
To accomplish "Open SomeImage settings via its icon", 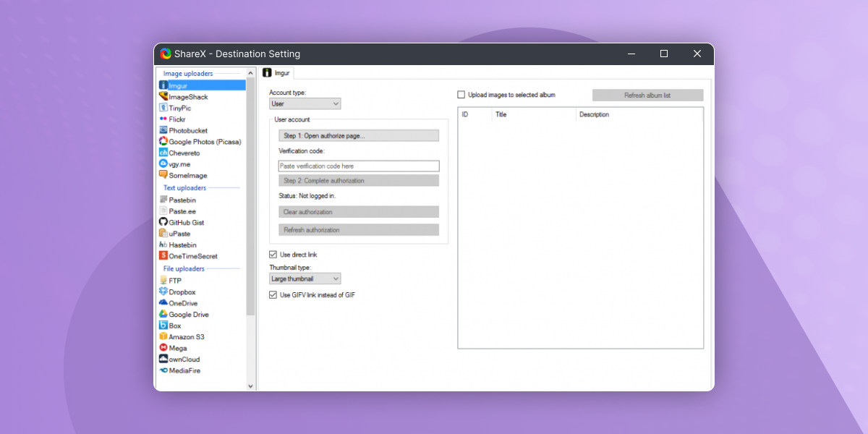I will click(x=163, y=175).
